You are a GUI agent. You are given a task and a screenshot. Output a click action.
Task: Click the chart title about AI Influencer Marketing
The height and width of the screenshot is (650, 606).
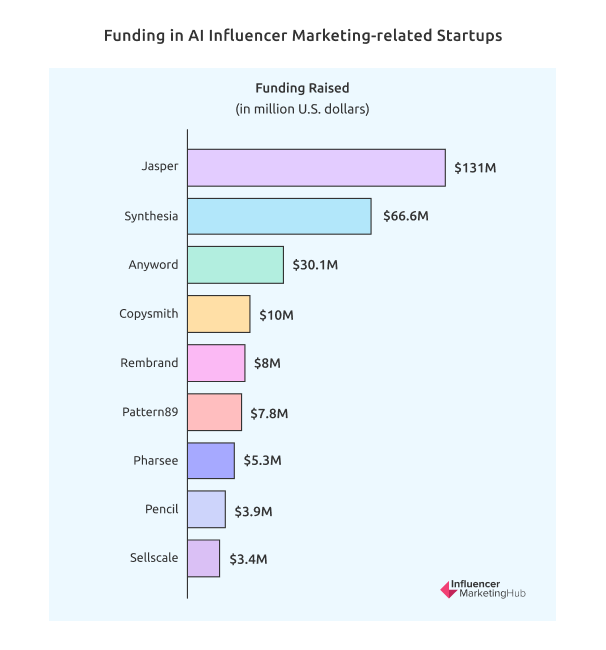pos(303,35)
